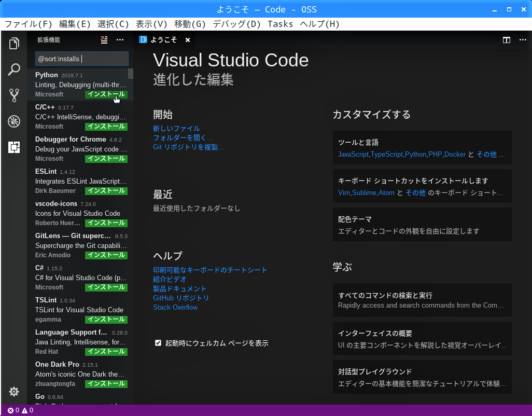Install the TSLint extension
This screenshot has height=416, width=532.
coord(106,320)
